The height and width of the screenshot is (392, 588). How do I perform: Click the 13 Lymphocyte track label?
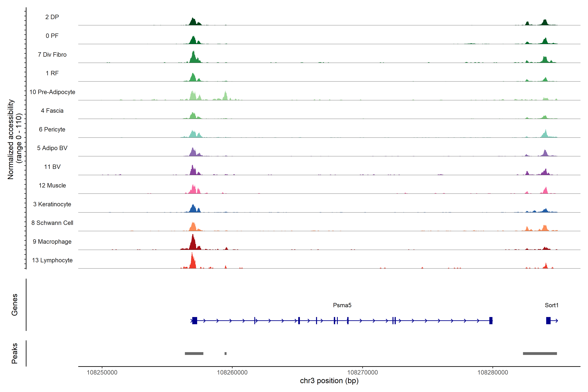click(52, 260)
